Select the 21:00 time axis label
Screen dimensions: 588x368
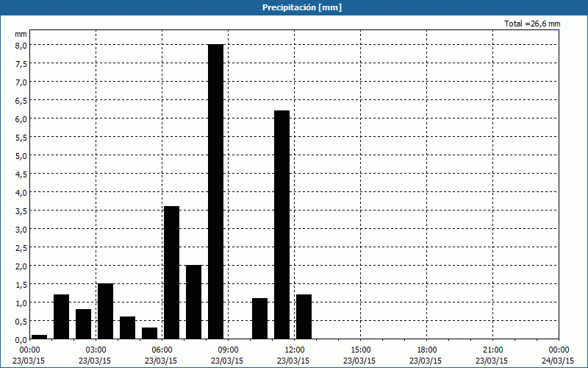492,350
